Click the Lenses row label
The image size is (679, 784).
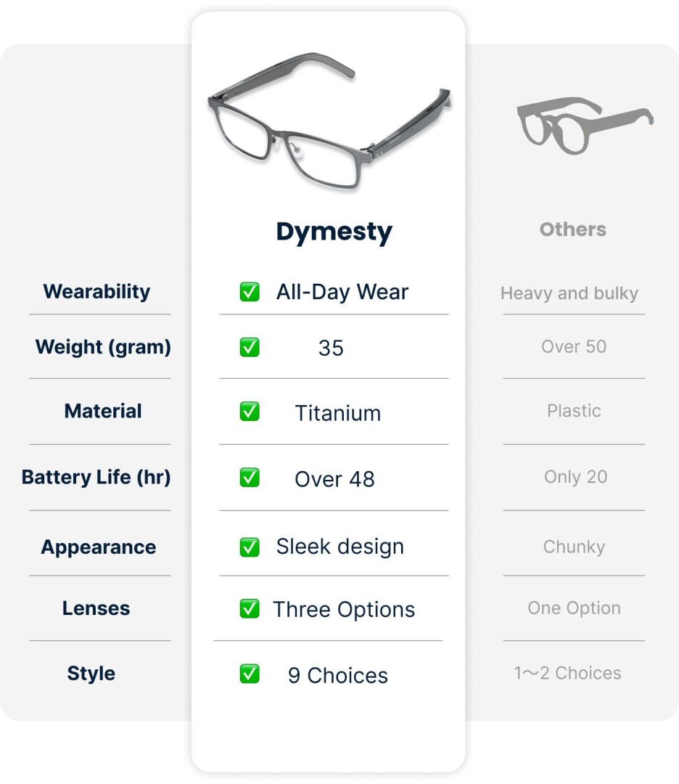96,608
